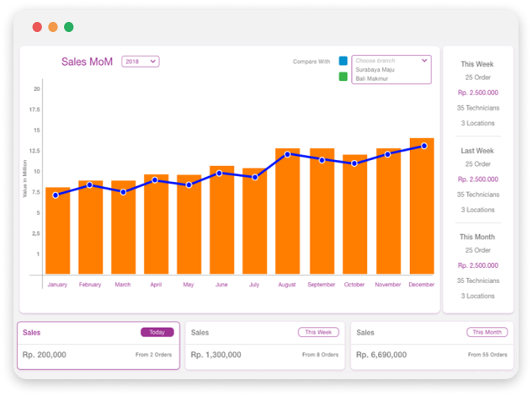Expand the Choose branch dropdown
The height and width of the screenshot is (396, 532).
click(391, 61)
